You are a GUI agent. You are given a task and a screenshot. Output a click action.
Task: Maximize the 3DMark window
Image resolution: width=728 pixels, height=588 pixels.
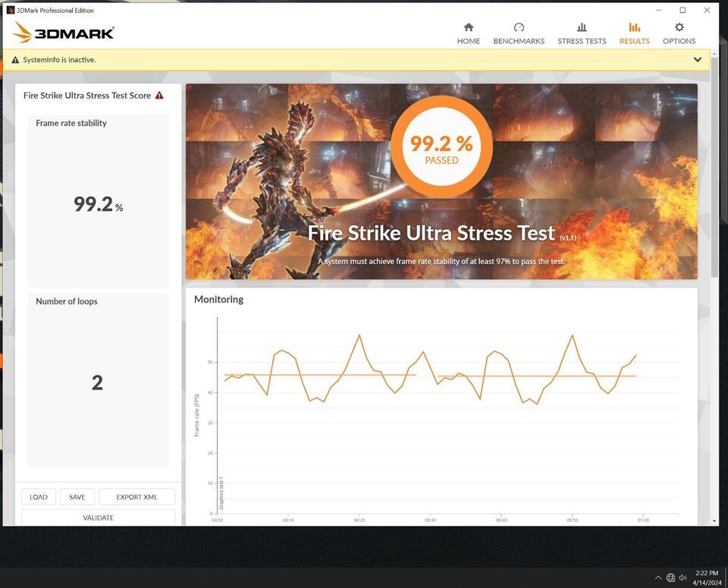point(682,10)
